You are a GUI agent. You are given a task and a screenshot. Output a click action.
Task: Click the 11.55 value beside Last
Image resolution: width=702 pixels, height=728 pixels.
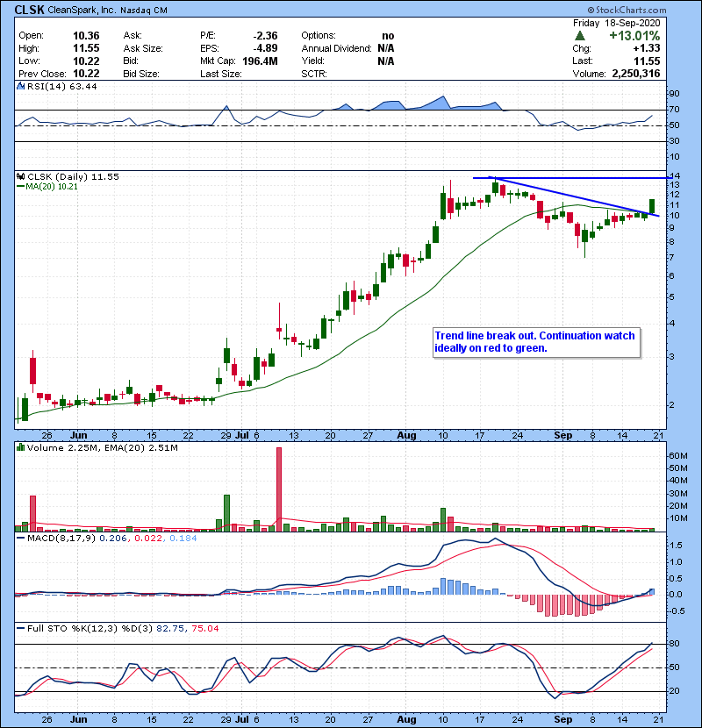[647, 61]
